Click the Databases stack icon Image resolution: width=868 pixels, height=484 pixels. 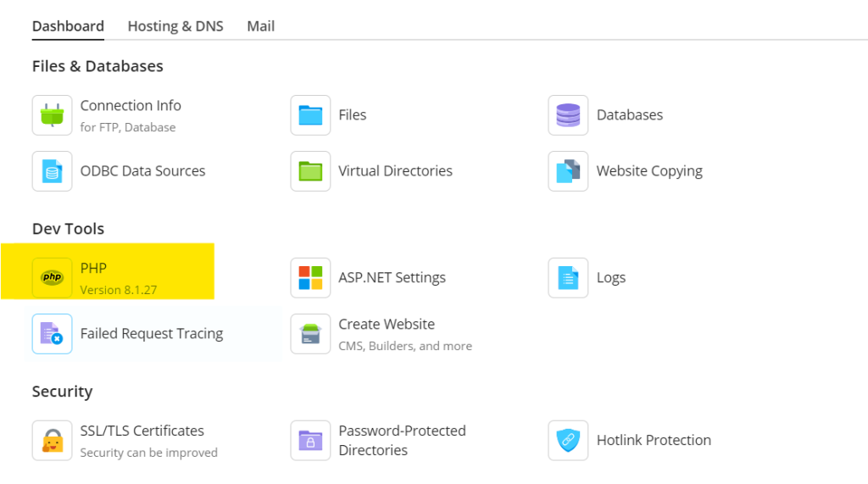pyautogui.click(x=568, y=115)
